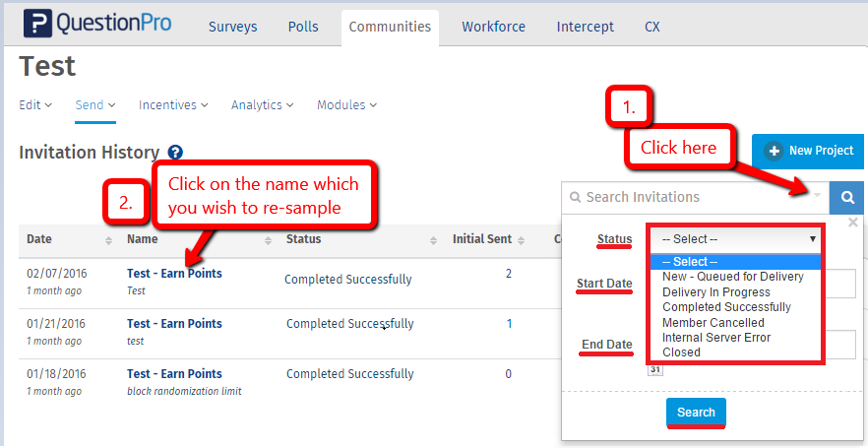Open the Analytics menu

262,105
